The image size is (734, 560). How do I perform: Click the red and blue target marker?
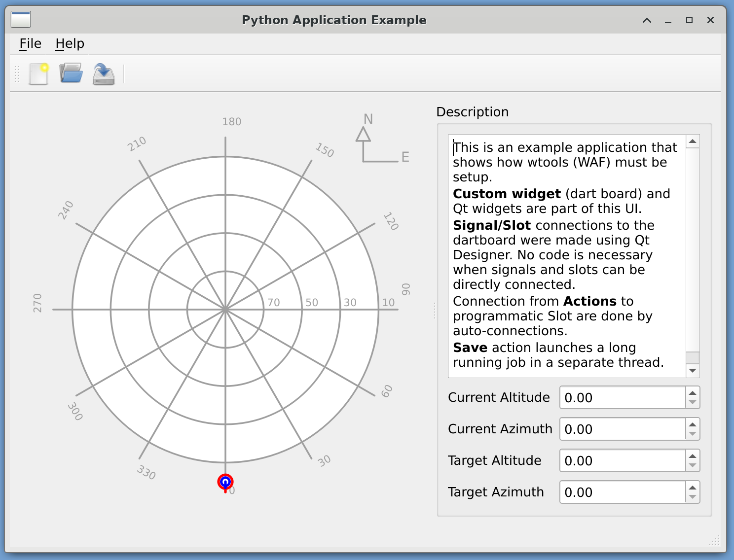tap(225, 482)
